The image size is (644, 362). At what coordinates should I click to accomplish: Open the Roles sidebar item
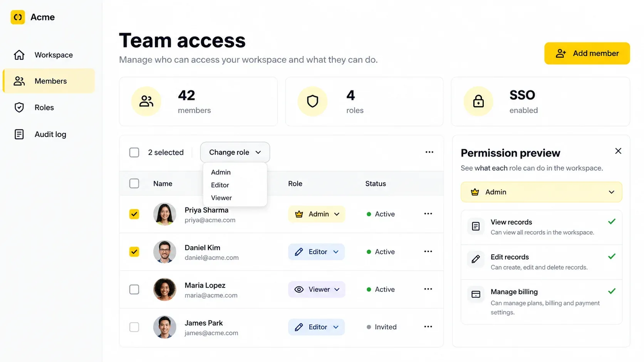[49, 108]
